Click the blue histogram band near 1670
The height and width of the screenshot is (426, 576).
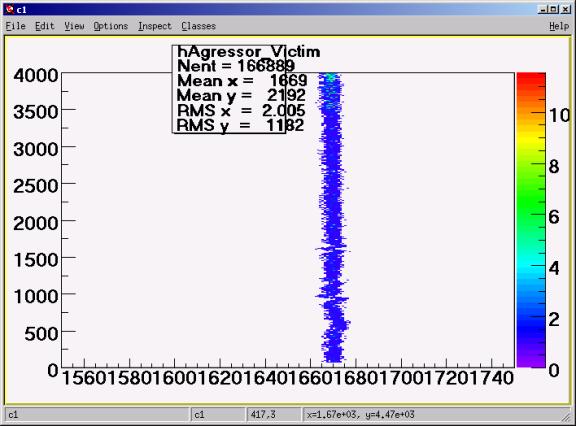click(x=333, y=220)
